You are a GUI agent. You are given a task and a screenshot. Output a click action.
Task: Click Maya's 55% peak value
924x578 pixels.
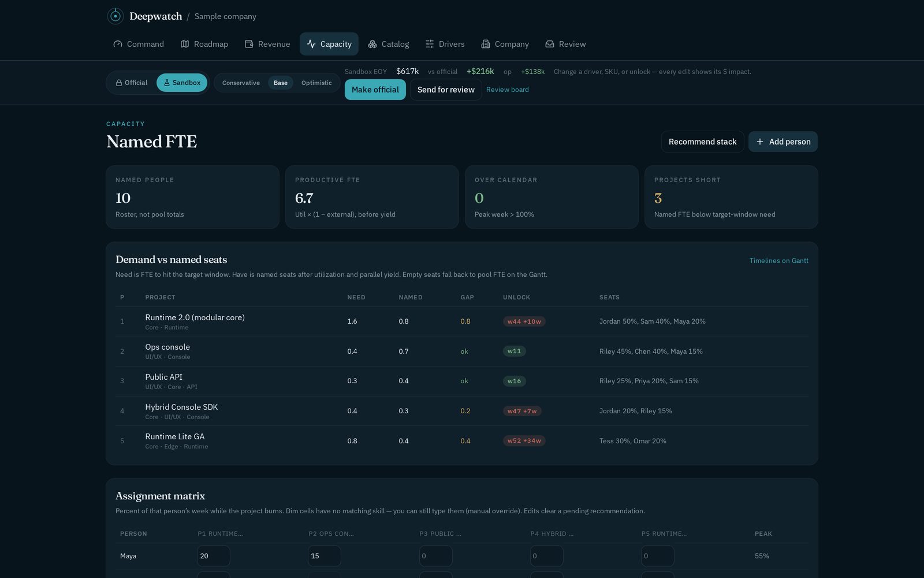click(762, 556)
